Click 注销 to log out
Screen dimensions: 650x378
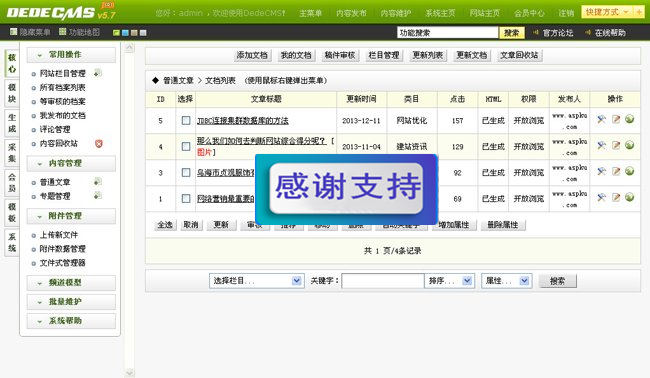point(566,13)
